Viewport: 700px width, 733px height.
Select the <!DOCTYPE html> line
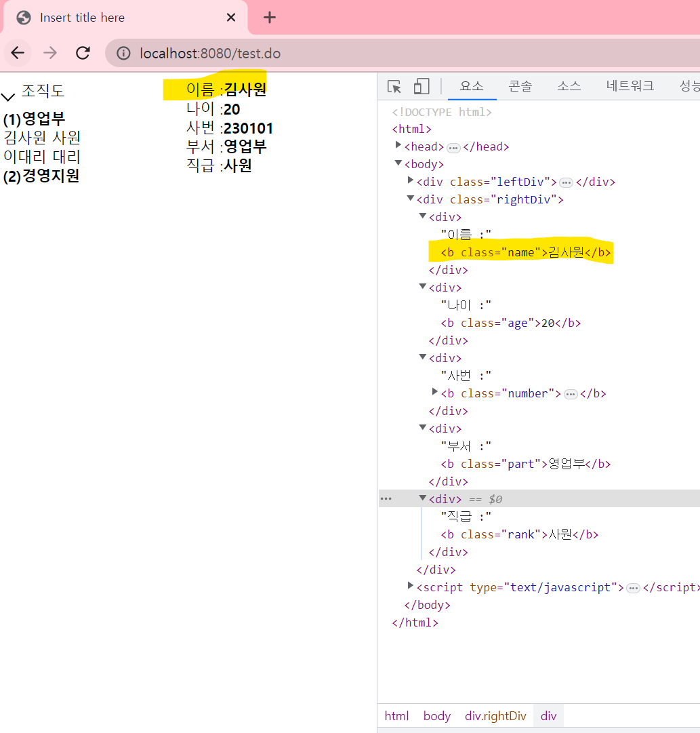pos(442,112)
